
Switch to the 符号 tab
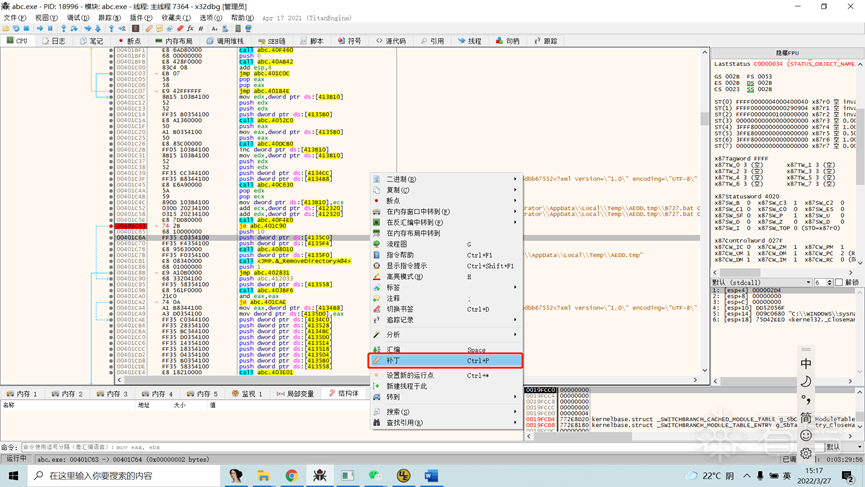tap(349, 41)
